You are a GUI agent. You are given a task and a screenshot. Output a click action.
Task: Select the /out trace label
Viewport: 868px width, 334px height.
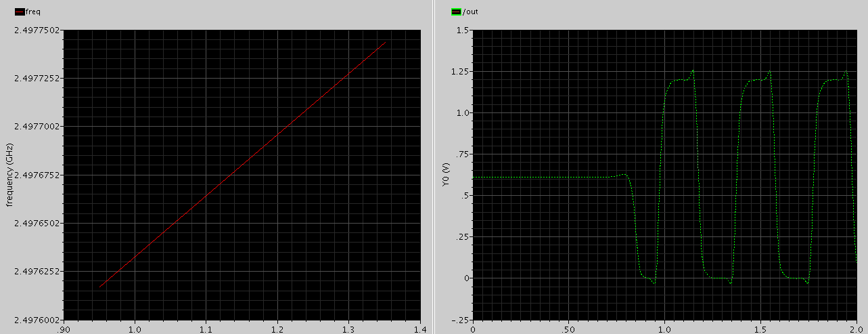click(470, 12)
